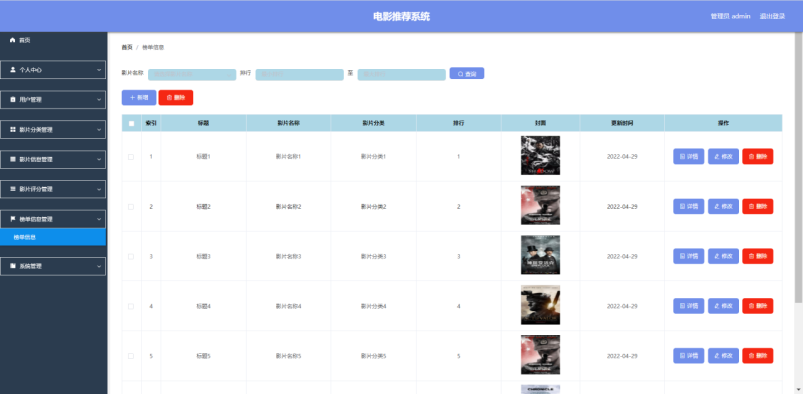Click the folder icon of 系统管理

coord(13,266)
